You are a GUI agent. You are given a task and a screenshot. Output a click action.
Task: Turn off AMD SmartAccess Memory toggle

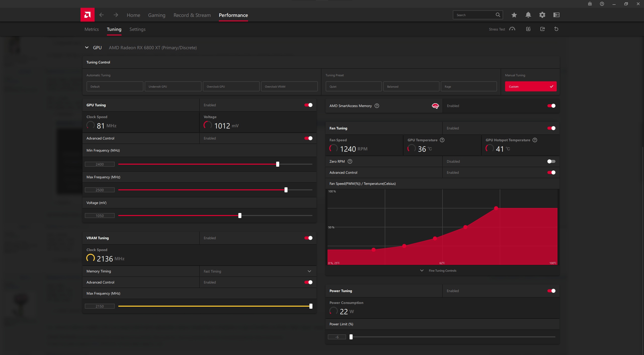click(551, 106)
